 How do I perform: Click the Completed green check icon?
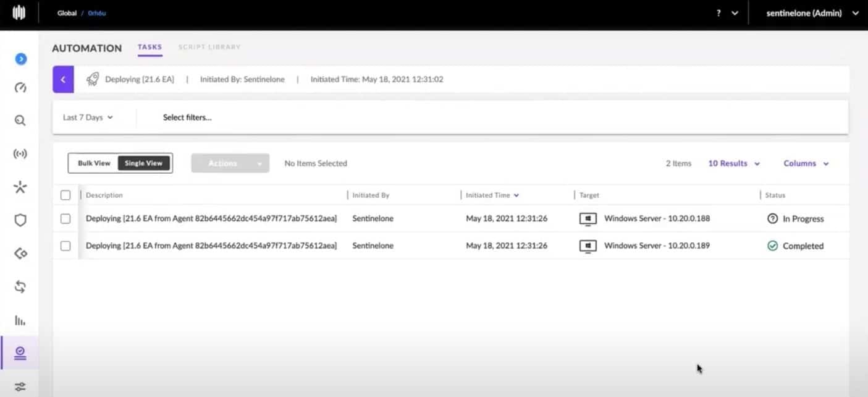pyautogui.click(x=772, y=245)
